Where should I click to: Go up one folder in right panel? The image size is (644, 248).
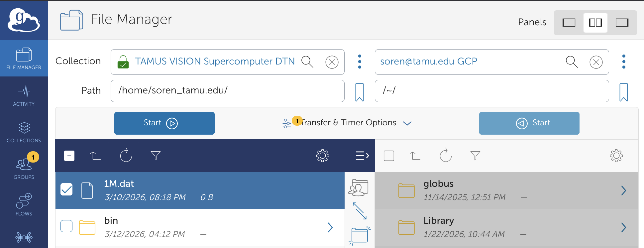pos(415,156)
